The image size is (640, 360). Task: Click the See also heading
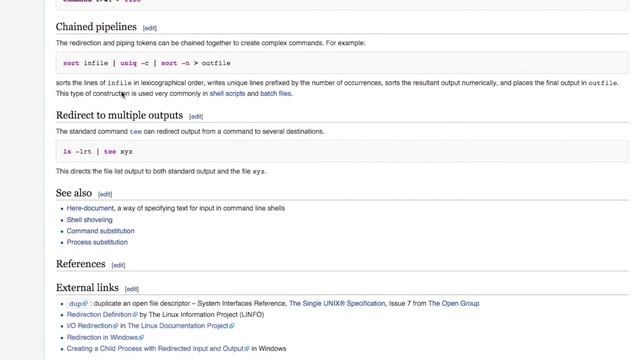74,193
